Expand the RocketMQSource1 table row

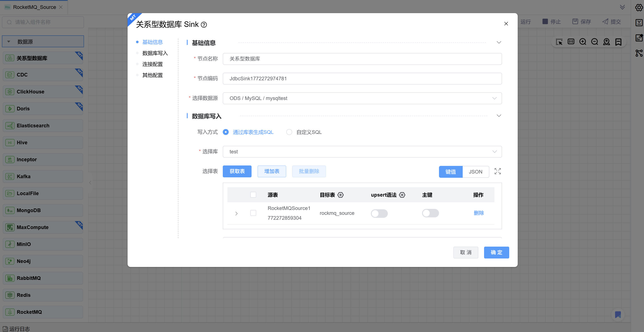(x=236, y=213)
